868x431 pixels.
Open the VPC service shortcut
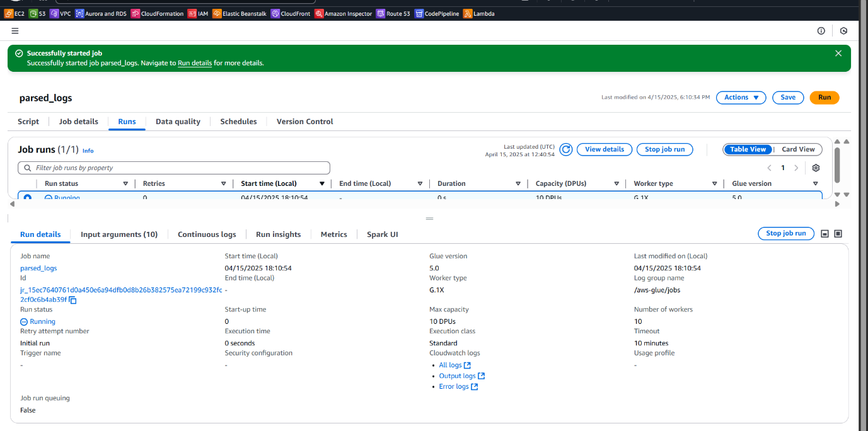click(61, 13)
